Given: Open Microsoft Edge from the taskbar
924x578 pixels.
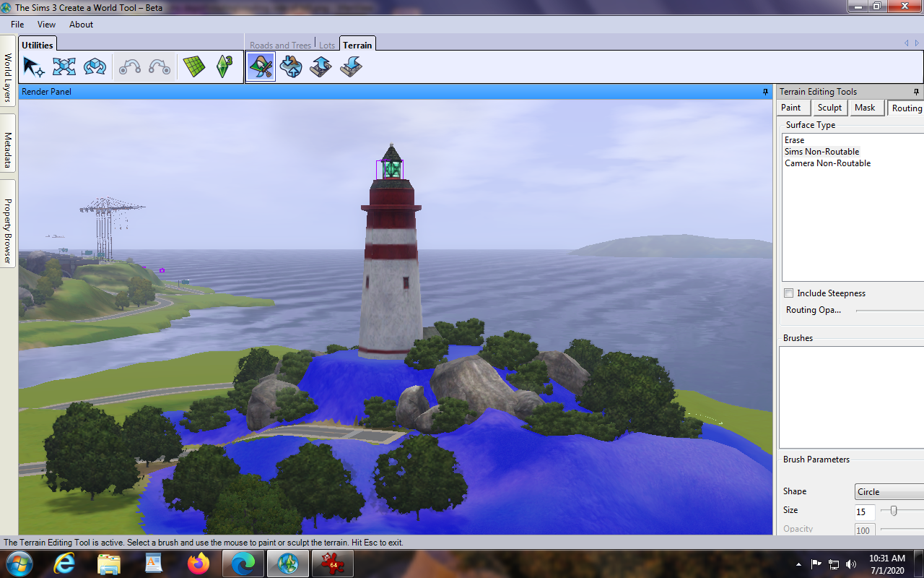Looking at the screenshot, I should [x=243, y=563].
